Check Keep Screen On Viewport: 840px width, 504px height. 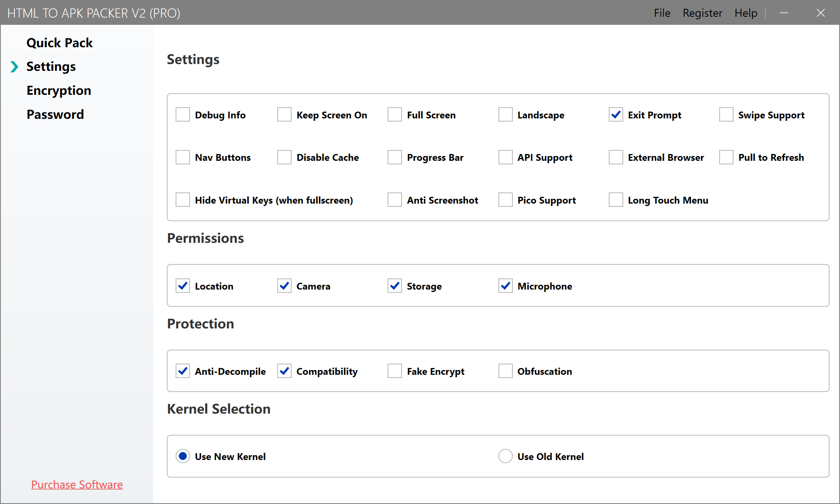[x=284, y=114]
